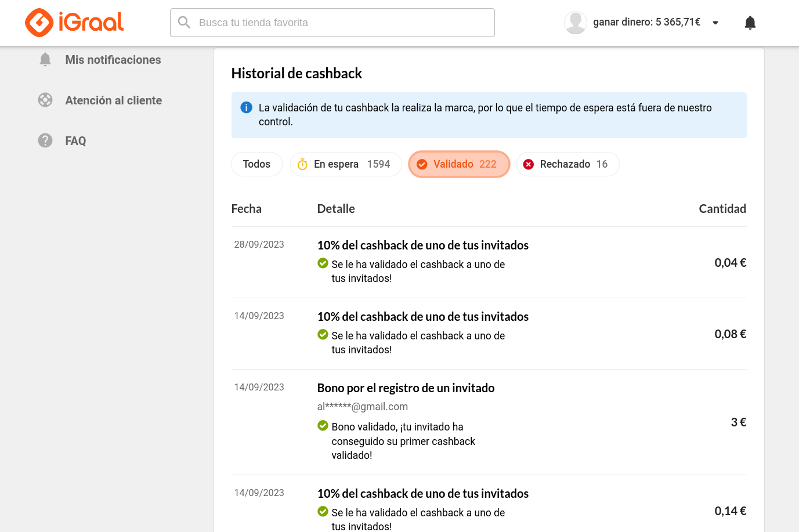Image resolution: width=799 pixels, height=532 pixels.
Task: Open Mis notificaciones from the sidebar
Action: coord(113,59)
